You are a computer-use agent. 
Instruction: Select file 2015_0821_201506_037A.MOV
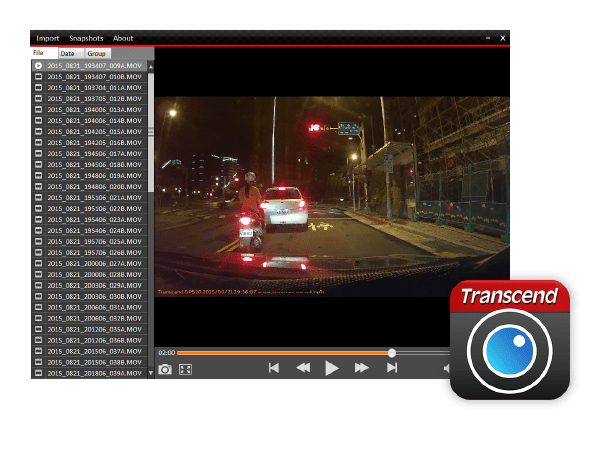click(90, 351)
